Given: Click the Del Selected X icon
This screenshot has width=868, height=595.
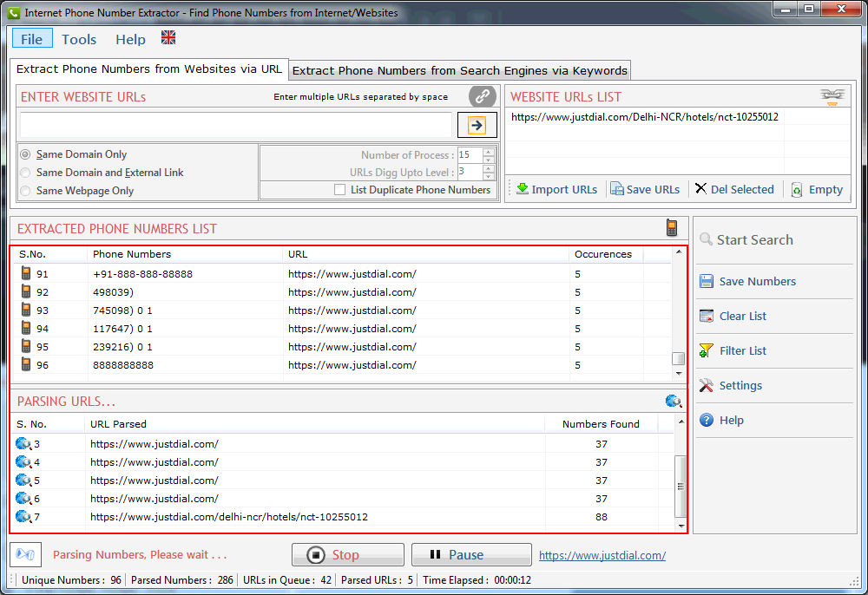Looking at the screenshot, I should point(700,188).
